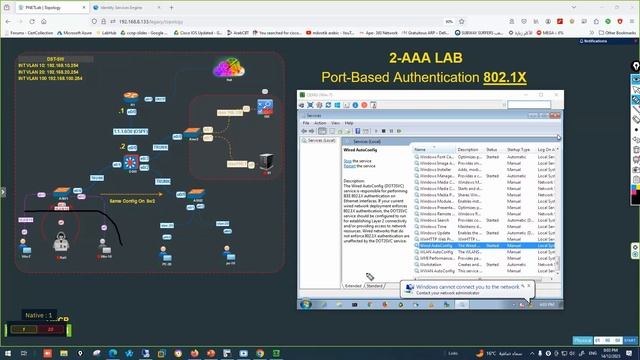Click the fullscreen icon in console toolbar
The height and width of the screenshot is (360, 640).
click(x=310, y=105)
